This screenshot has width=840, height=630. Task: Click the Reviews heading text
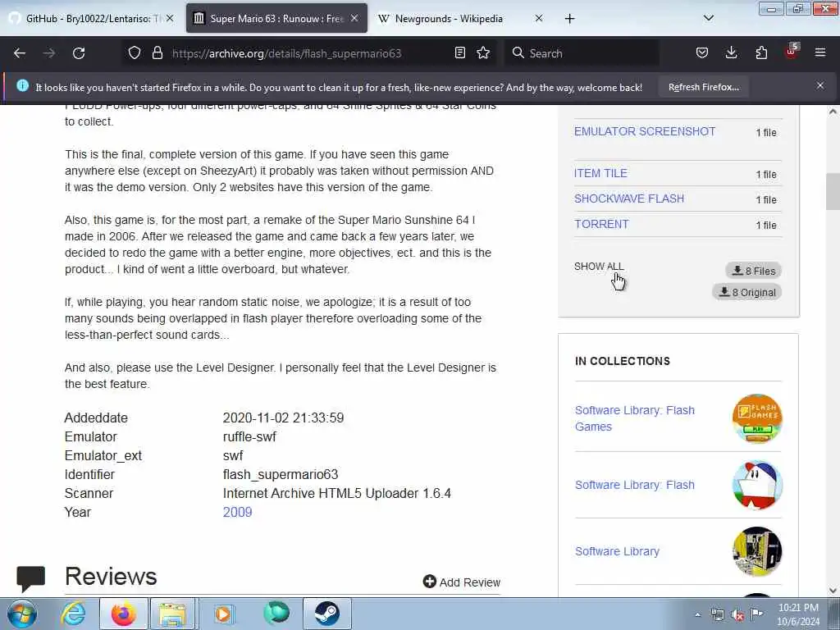[111, 577]
